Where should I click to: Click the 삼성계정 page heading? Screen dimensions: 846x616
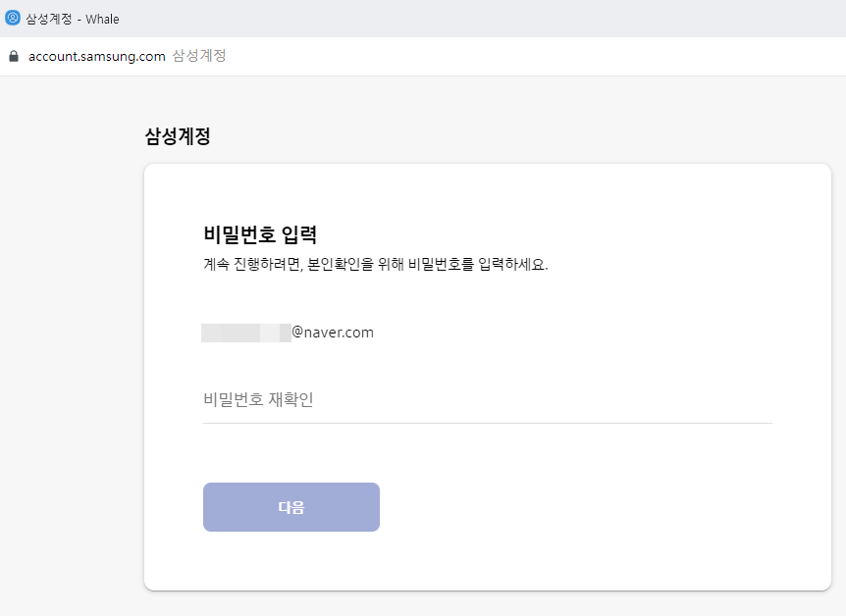click(178, 136)
